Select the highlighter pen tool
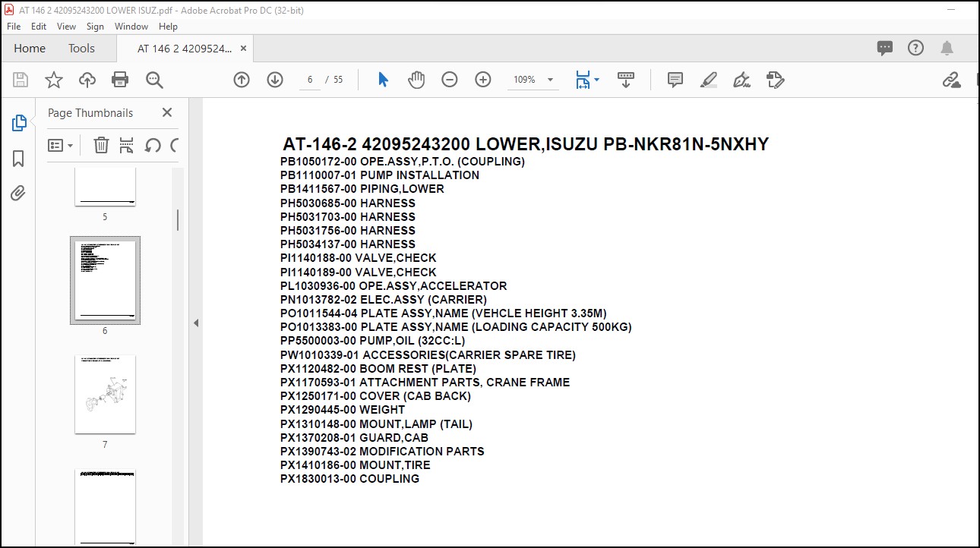 click(x=709, y=80)
